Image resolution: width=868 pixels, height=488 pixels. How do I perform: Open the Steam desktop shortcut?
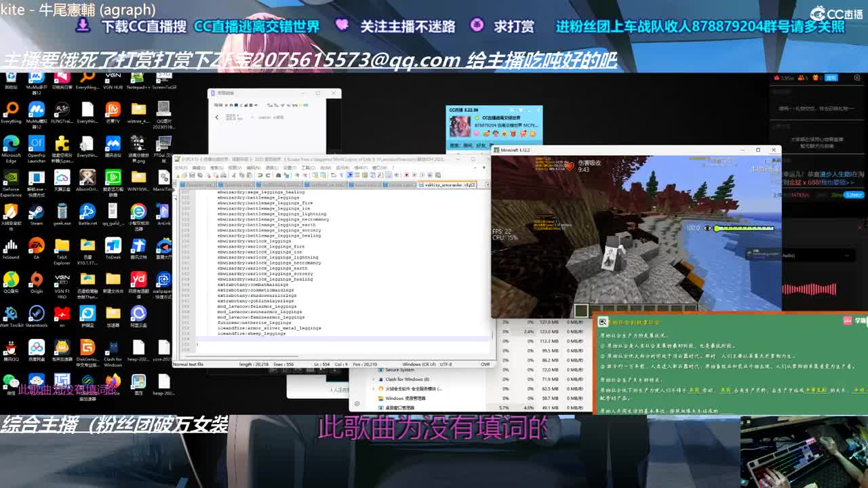coord(36,214)
